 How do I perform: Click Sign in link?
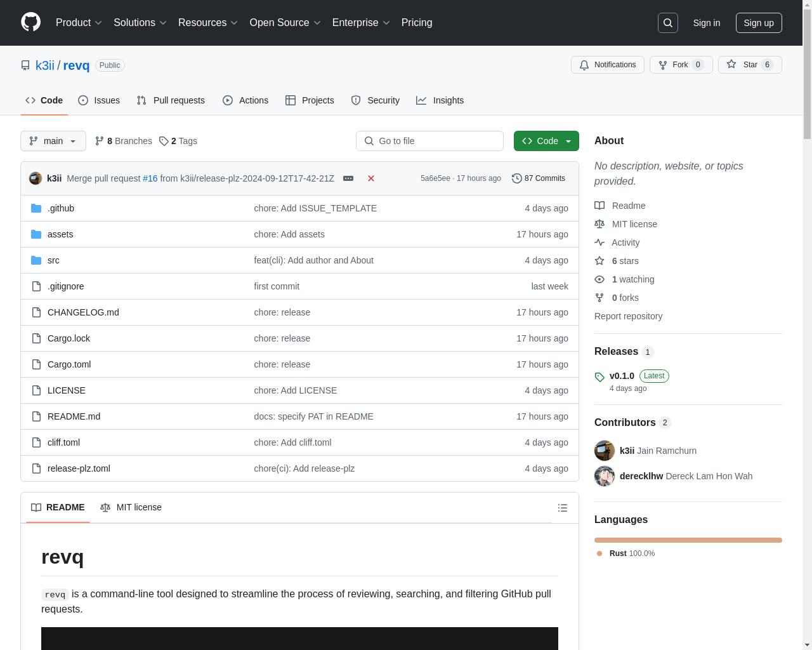(x=707, y=23)
